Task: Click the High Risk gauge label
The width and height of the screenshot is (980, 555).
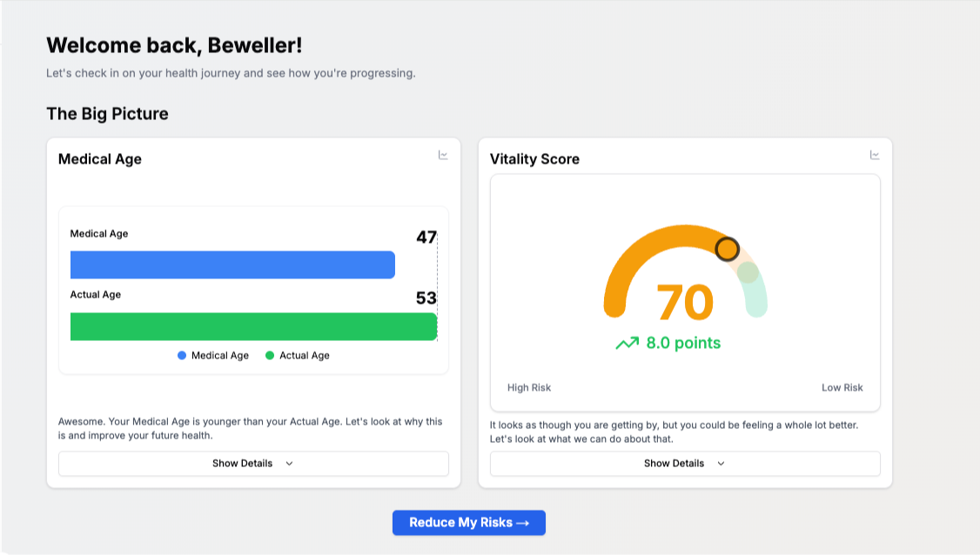Action: pos(529,388)
